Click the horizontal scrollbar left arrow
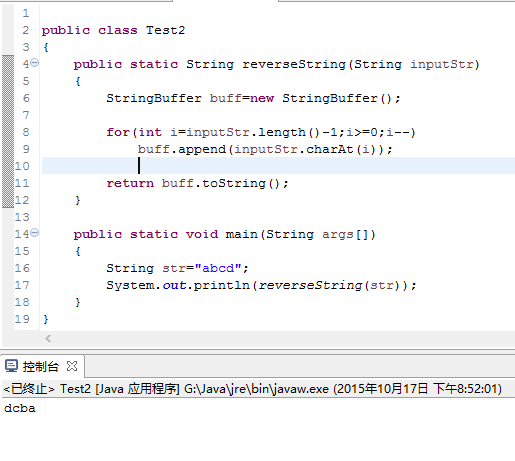Image resolution: width=515 pixels, height=461 pixels. (48, 339)
